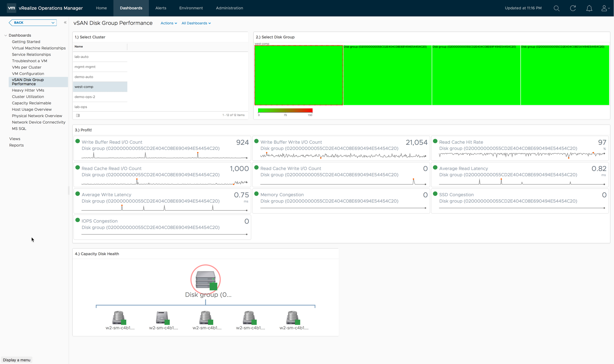Select the demo-ops-2 cluster row
This screenshot has height=364, width=614.
[x=100, y=97]
